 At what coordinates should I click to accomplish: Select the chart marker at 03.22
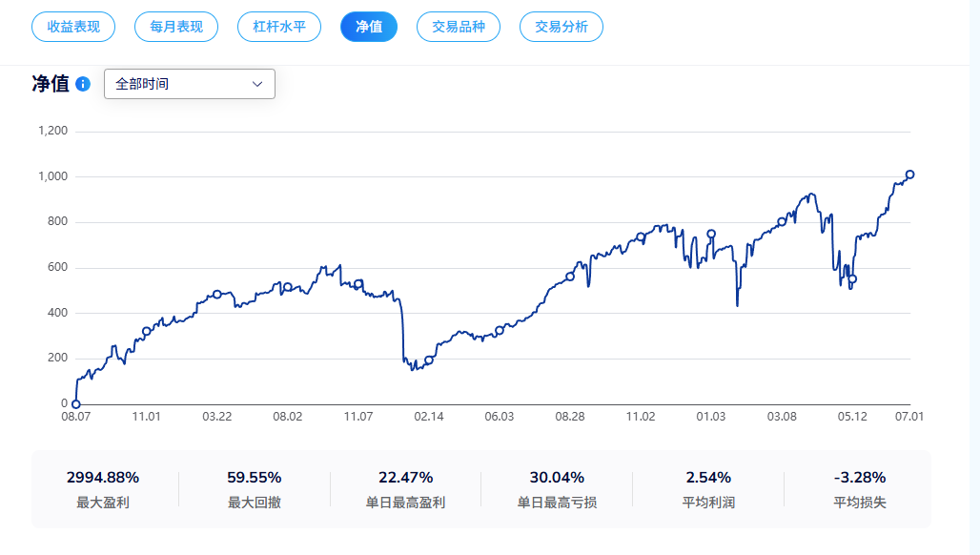click(x=216, y=295)
